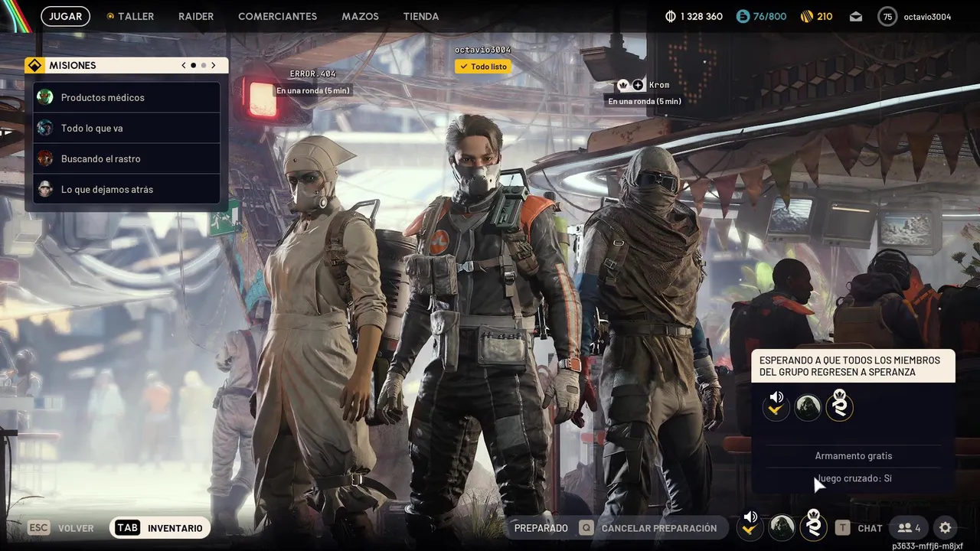980x551 pixels.
Task: Toggle voice on bottom bar speaker avatar
Action: [750, 527]
